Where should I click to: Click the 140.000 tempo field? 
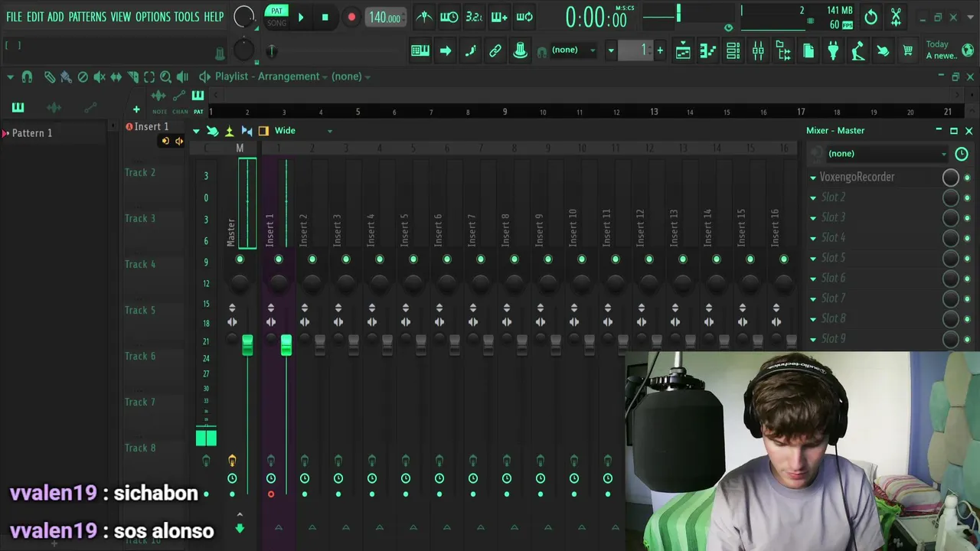click(x=385, y=18)
